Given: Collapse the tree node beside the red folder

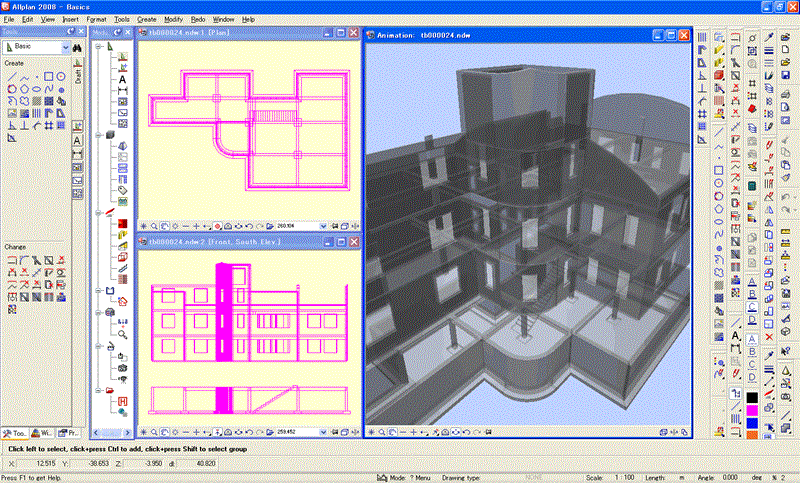Looking at the screenshot, I should coord(98,390).
